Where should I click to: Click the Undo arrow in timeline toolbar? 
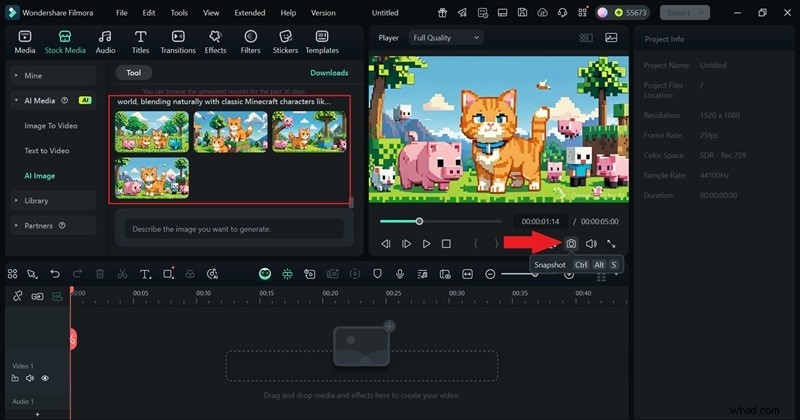tap(55, 274)
